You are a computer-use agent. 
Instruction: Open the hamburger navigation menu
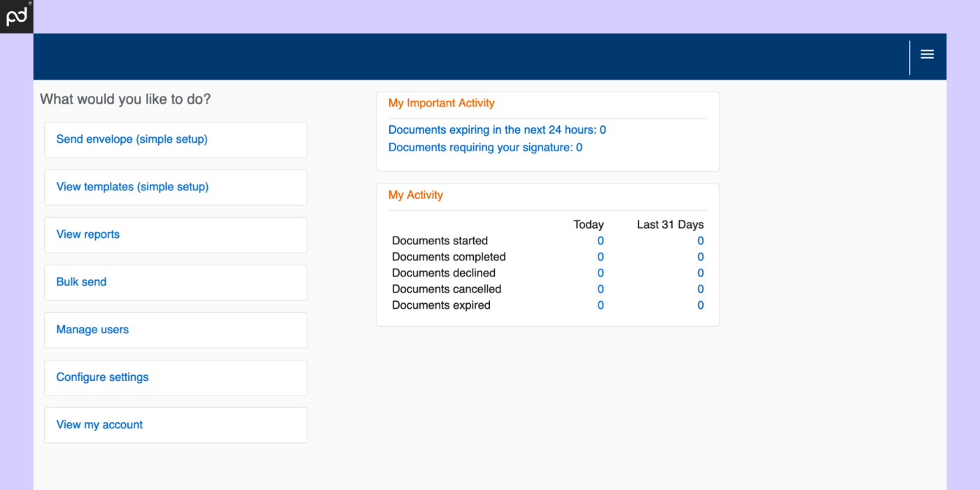[927, 54]
